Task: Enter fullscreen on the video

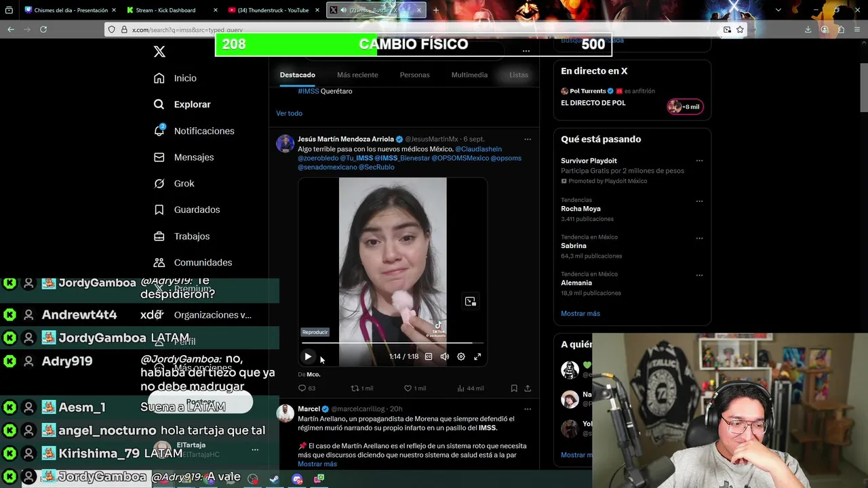Action: pos(477,357)
